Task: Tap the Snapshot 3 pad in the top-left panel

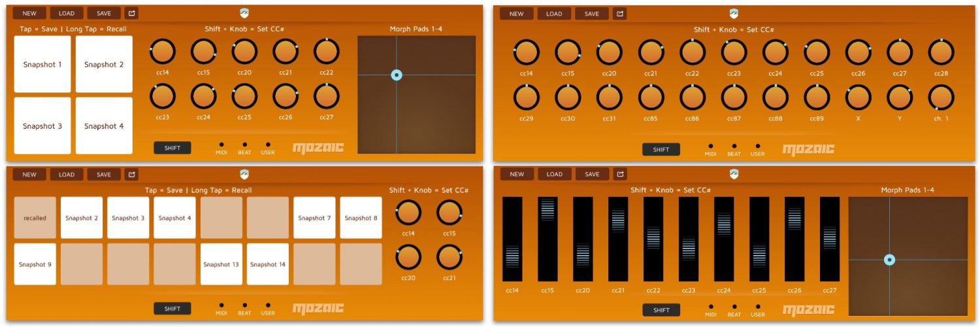Action: coord(42,126)
